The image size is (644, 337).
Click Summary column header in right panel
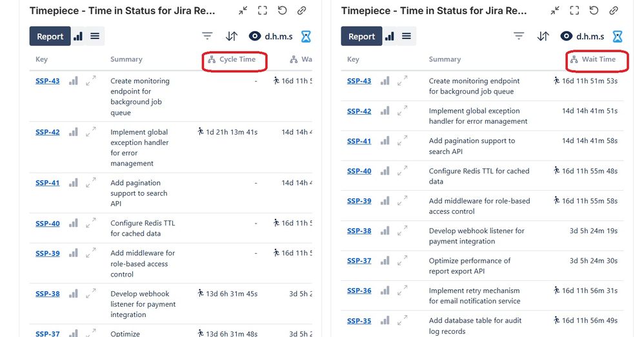click(445, 59)
